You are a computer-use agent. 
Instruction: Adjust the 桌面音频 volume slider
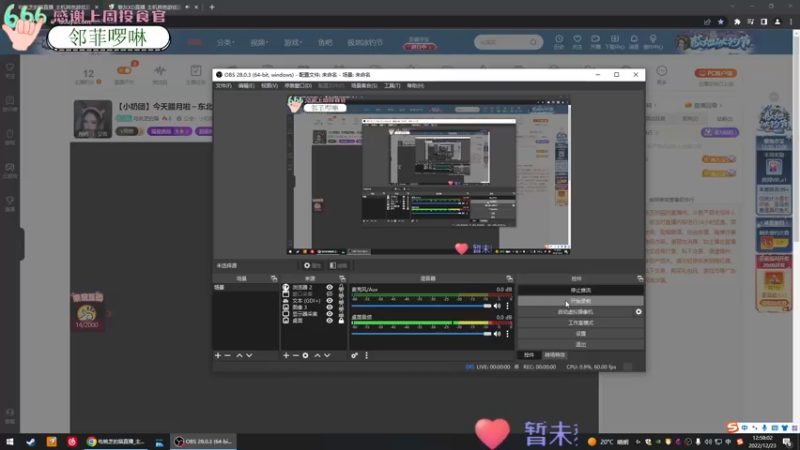pyautogui.click(x=421, y=334)
